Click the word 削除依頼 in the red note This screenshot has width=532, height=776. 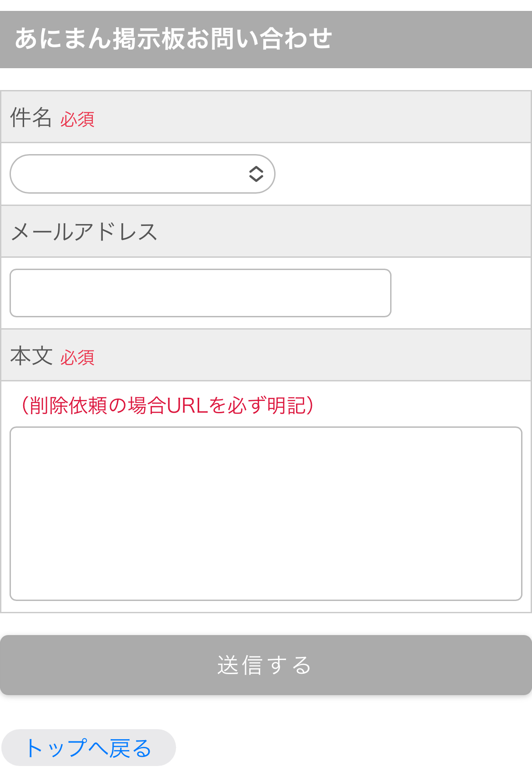point(68,406)
